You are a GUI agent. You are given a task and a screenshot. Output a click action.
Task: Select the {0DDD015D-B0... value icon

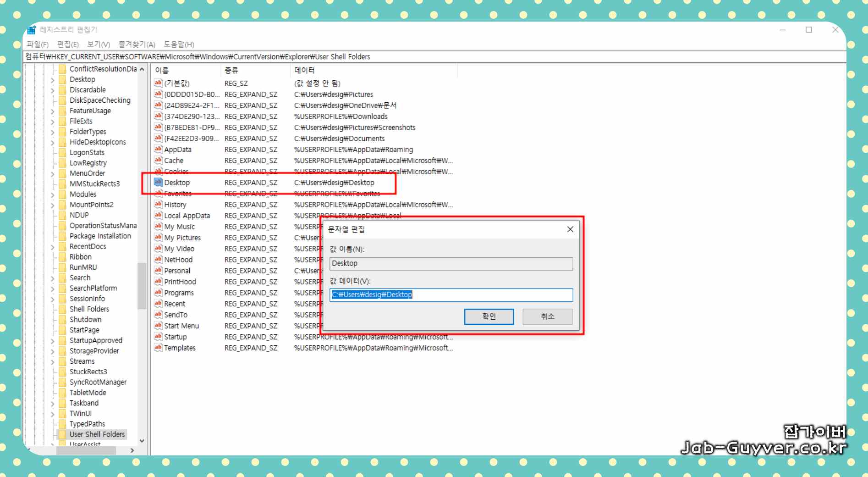pos(158,94)
